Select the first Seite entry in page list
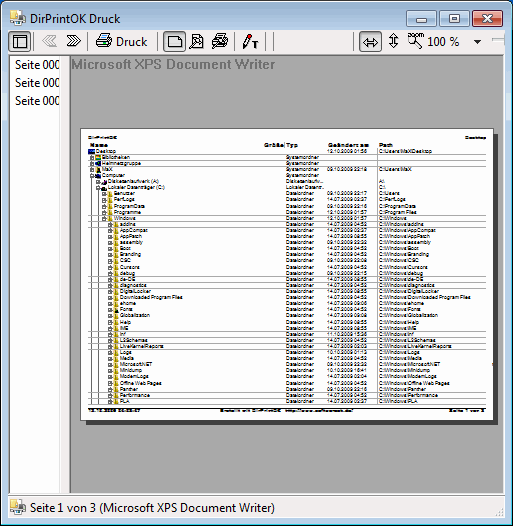The image size is (513, 526). [x=37, y=65]
